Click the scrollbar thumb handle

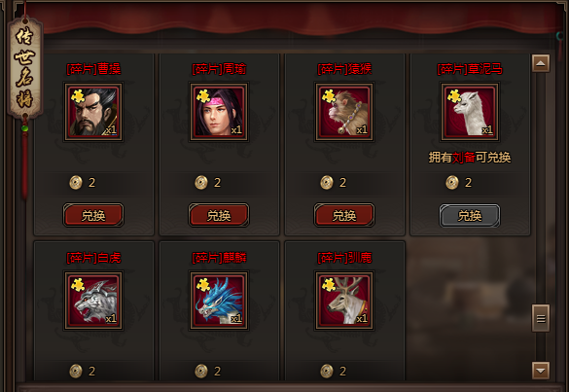pos(541,318)
